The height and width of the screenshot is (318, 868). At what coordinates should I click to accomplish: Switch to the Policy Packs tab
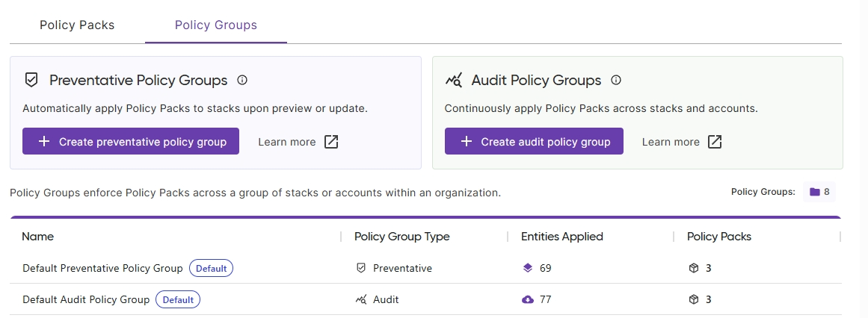pos(77,25)
